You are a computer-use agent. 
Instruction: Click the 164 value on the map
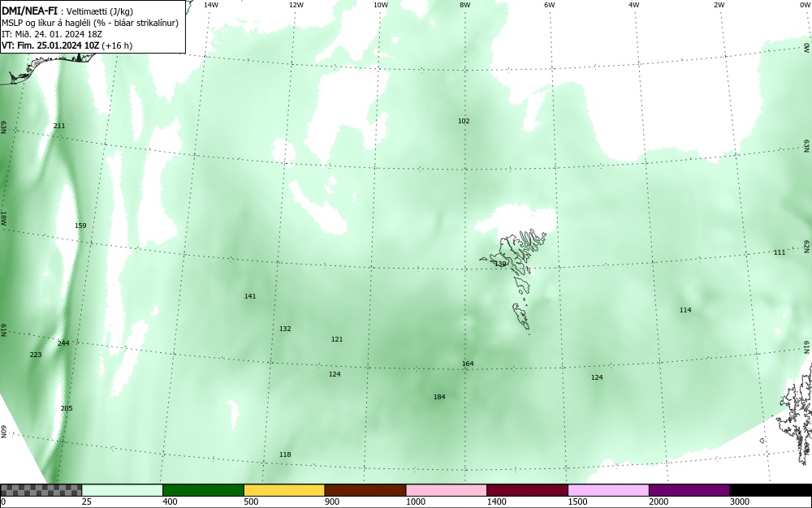tap(468, 364)
